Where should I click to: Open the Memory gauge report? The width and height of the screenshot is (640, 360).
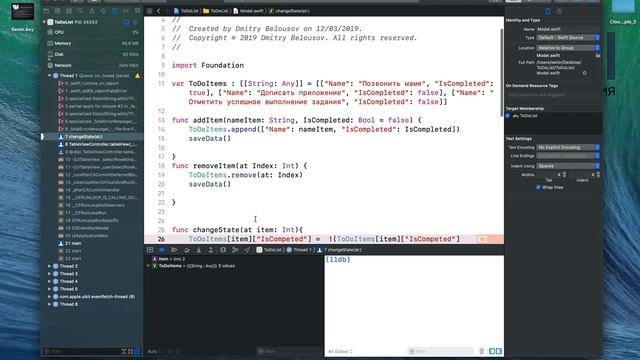coord(93,43)
